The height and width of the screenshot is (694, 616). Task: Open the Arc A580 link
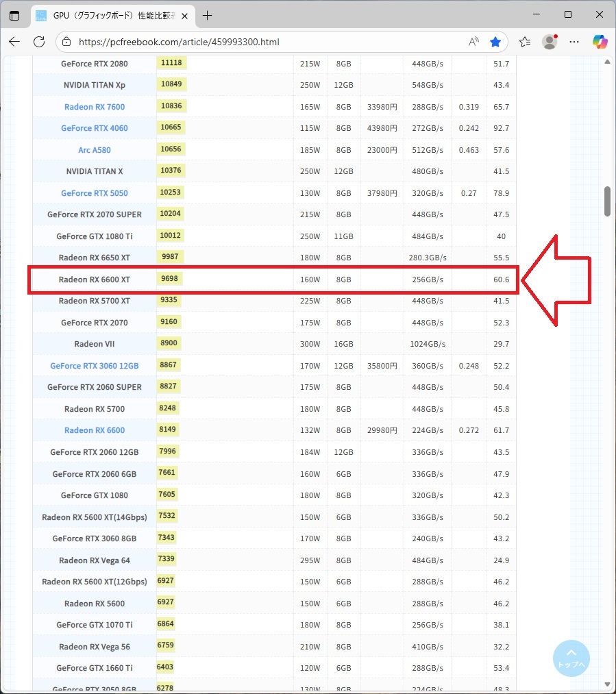tap(95, 150)
